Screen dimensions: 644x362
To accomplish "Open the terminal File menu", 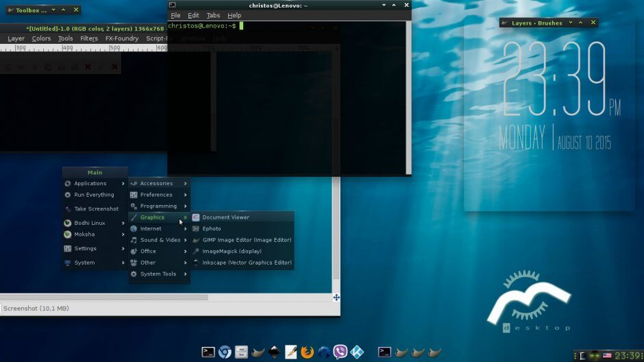I will [175, 15].
